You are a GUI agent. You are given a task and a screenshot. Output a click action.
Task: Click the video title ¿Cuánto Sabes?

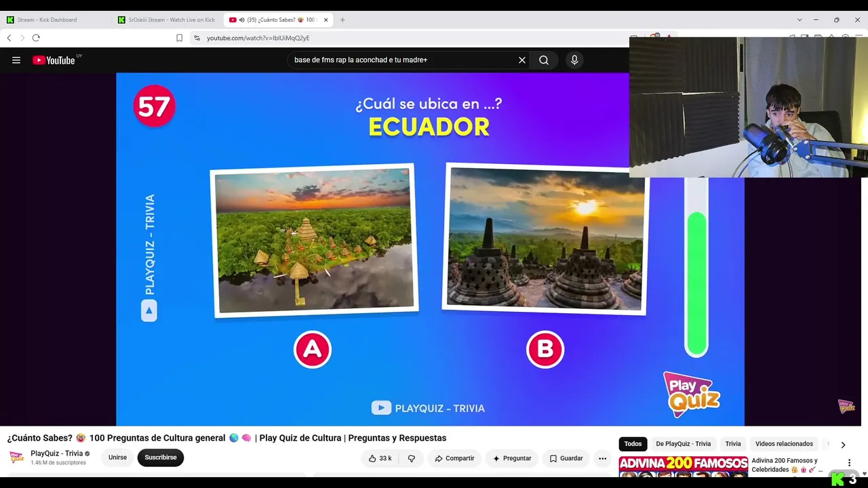pyautogui.click(x=226, y=438)
